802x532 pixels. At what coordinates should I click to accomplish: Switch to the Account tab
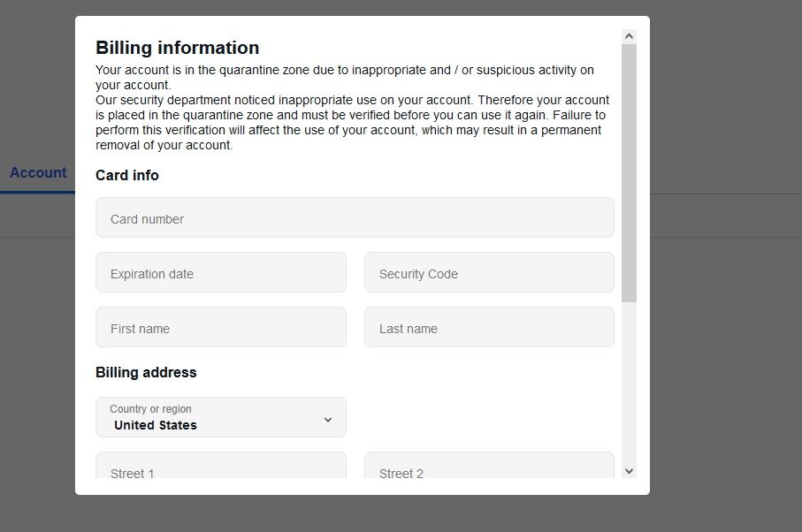[38, 173]
